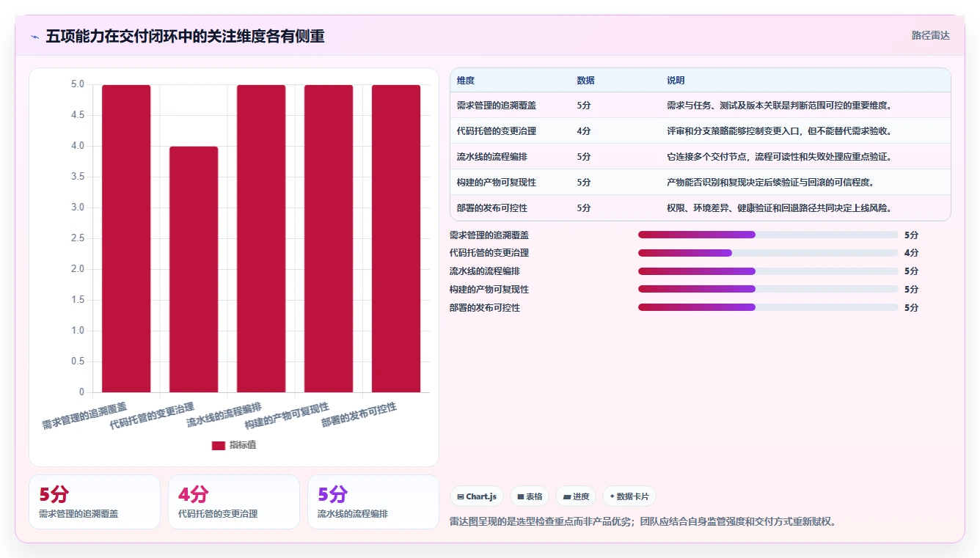Viewport: 980px width, 558px height.
Task: Click the title 五项能力在交付闭环中的关注维度各有侧重
Action: coord(185,36)
